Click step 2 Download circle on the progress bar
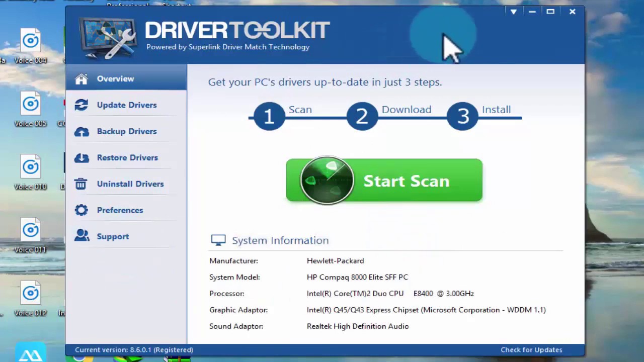The width and height of the screenshot is (644, 362). 362,116
